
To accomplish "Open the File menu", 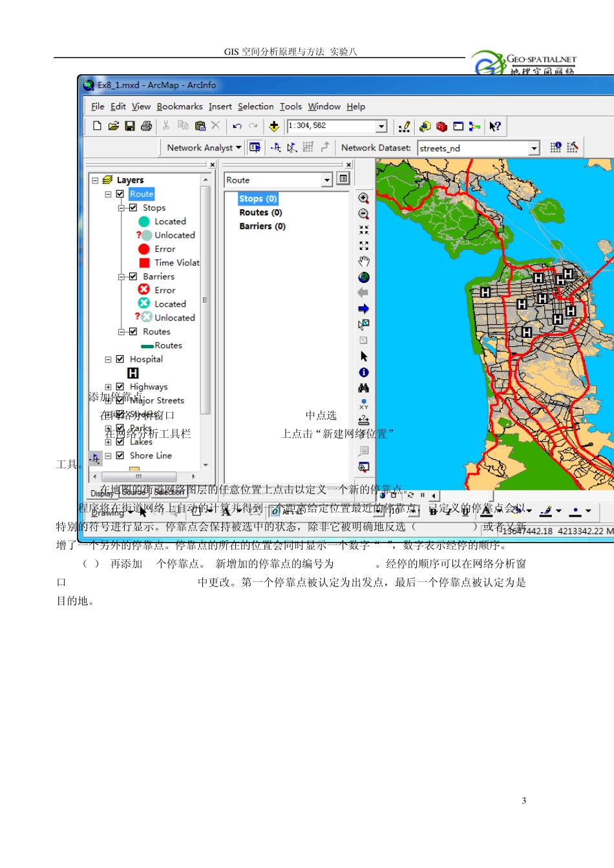I will coord(98,107).
